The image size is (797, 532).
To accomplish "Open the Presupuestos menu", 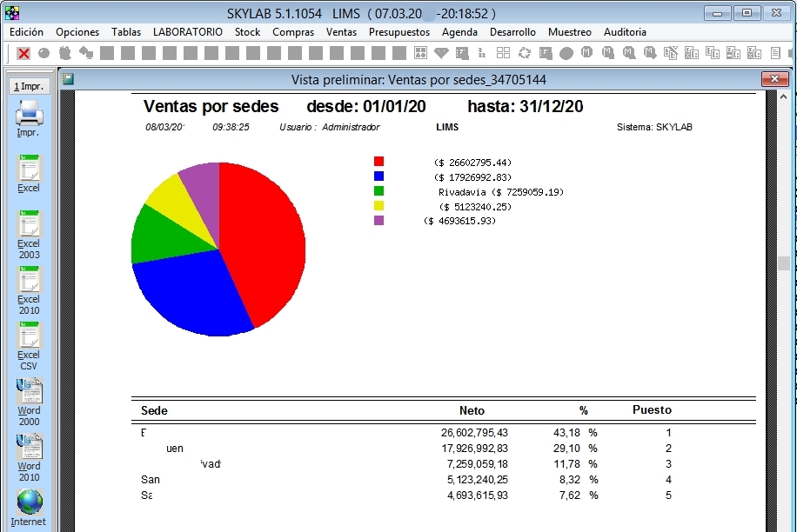I will [x=398, y=32].
